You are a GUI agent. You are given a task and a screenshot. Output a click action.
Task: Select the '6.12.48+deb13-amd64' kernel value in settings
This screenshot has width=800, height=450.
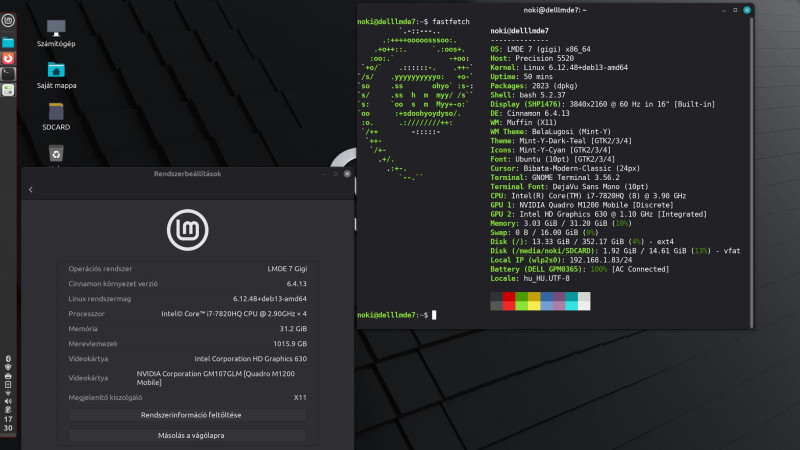(x=270, y=299)
